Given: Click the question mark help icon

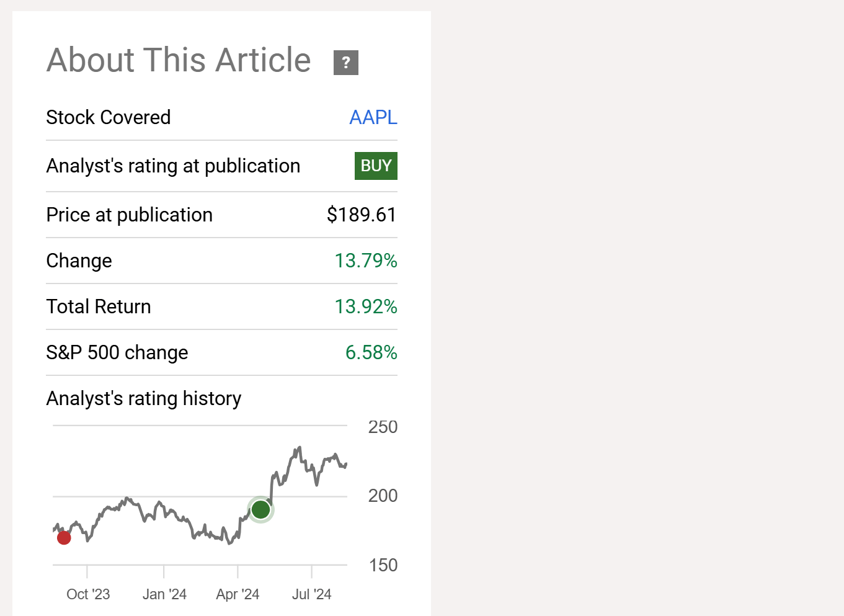Looking at the screenshot, I should [x=346, y=63].
